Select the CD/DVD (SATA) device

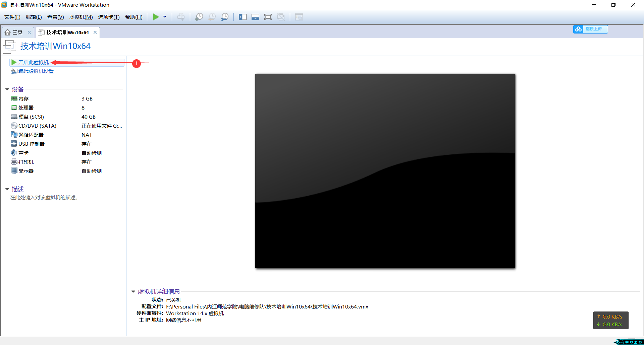(37, 126)
